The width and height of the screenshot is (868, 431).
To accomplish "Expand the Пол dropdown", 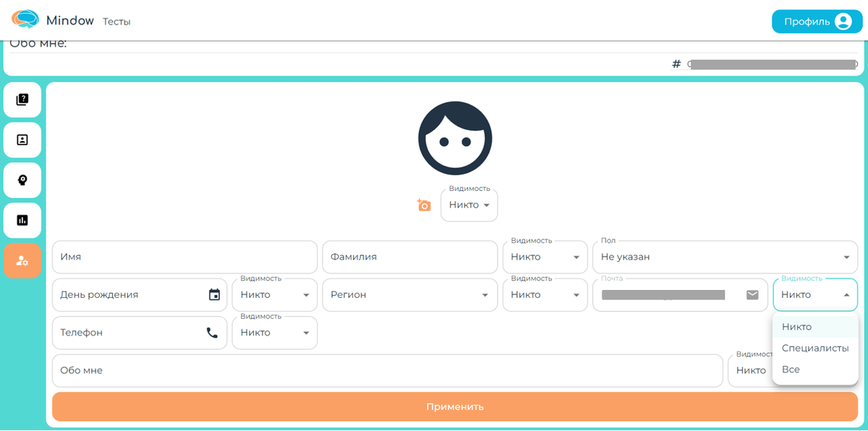I will [x=725, y=257].
